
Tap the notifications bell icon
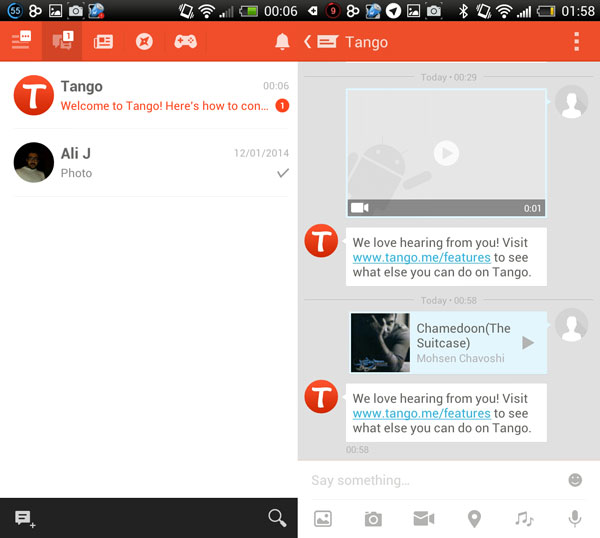pos(282,42)
